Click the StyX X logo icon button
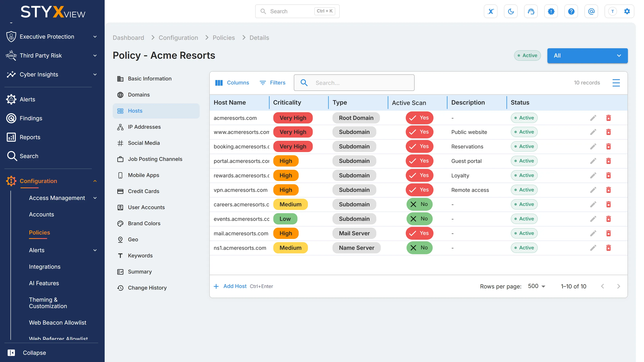The image size is (644, 362). pos(490,11)
